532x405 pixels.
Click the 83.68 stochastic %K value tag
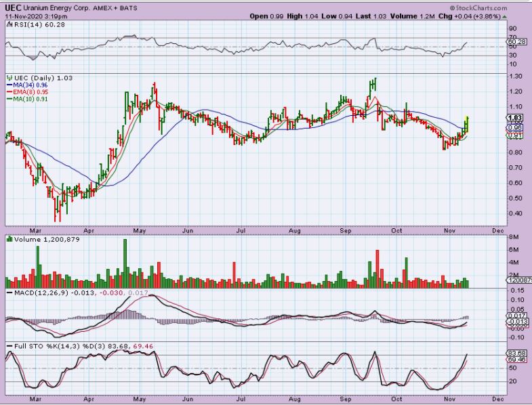pyautogui.click(x=516, y=353)
